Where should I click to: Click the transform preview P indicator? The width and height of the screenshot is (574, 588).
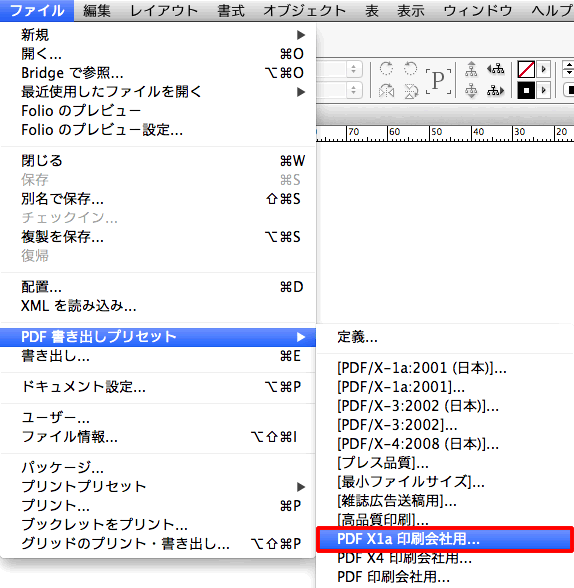[438, 81]
